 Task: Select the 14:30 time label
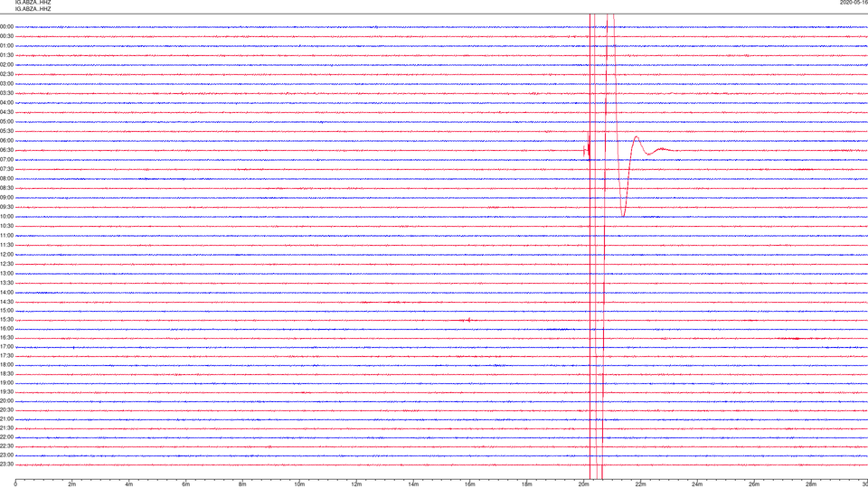pos(6,302)
